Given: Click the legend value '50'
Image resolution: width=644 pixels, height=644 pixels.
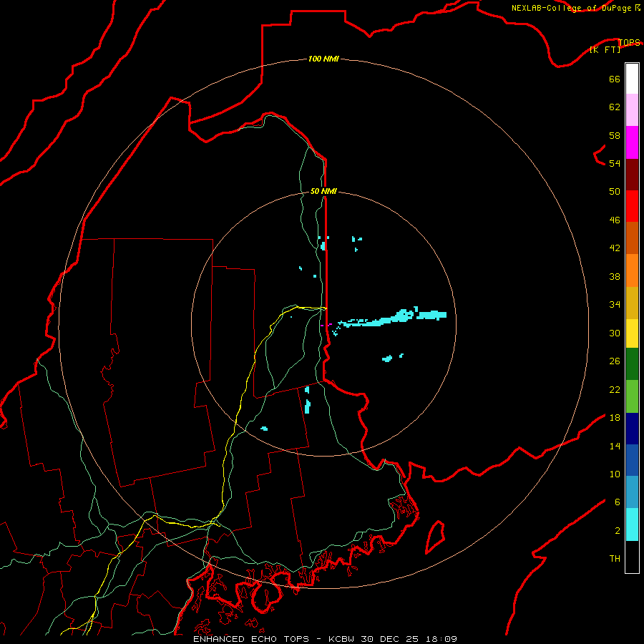Looking at the screenshot, I should point(615,192).
